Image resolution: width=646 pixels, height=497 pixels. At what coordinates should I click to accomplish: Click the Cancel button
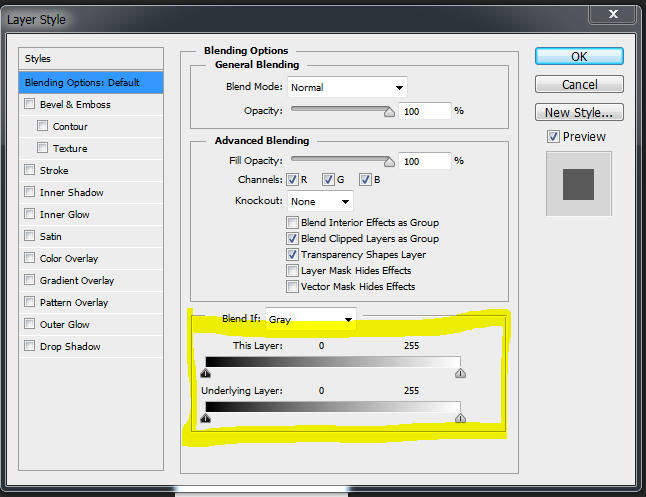click(579, 84)
